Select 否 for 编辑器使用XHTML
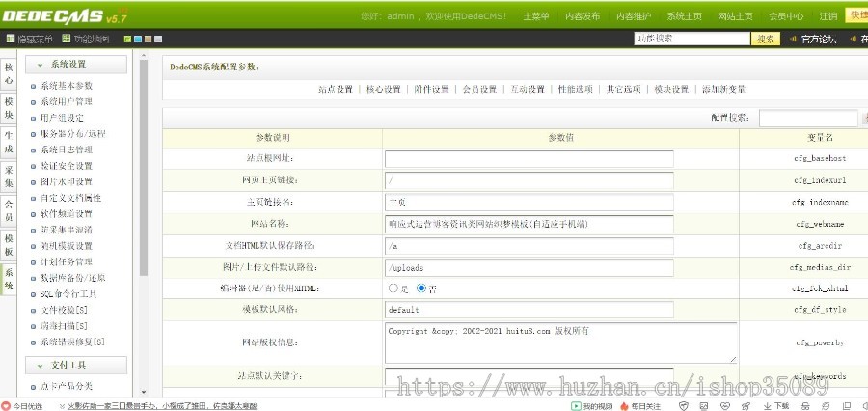The image size is (868, 411). 421,288
